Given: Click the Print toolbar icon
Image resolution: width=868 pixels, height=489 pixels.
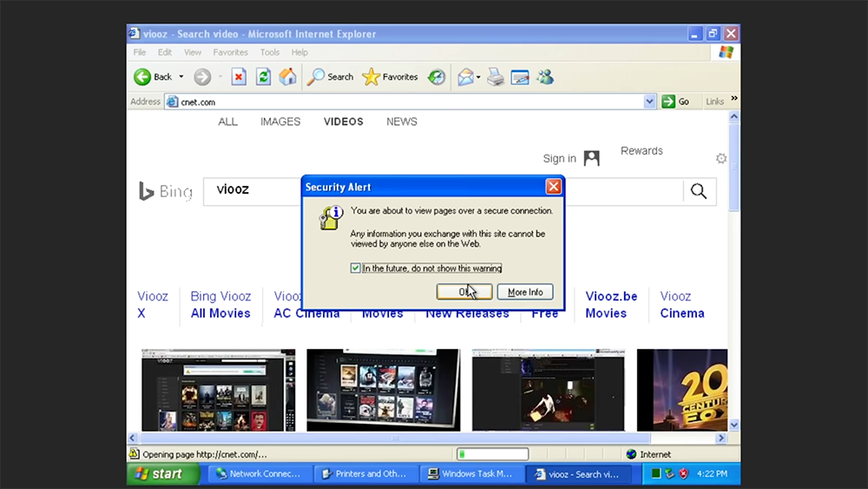Looking at the screenshot, I should pyautogui.click(x=496, y=77).
